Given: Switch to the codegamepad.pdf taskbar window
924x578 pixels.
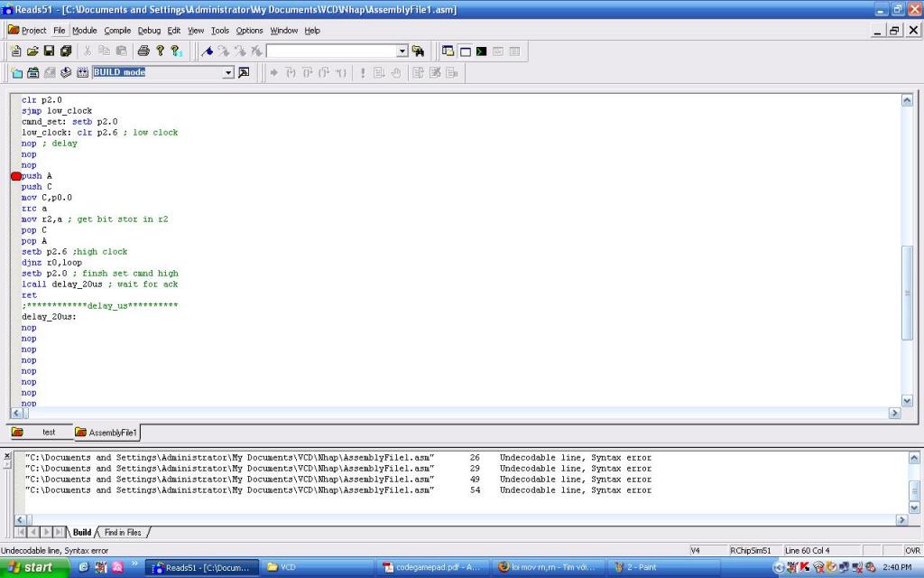Looking at the screenshot, I should pyautogui.click(x=432, y=567).
